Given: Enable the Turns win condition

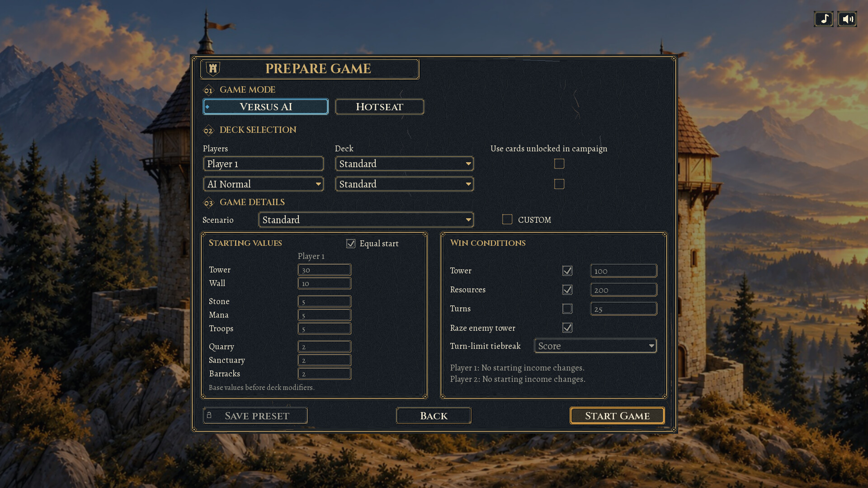Looking at the screenshot, I should coord(567,309).
